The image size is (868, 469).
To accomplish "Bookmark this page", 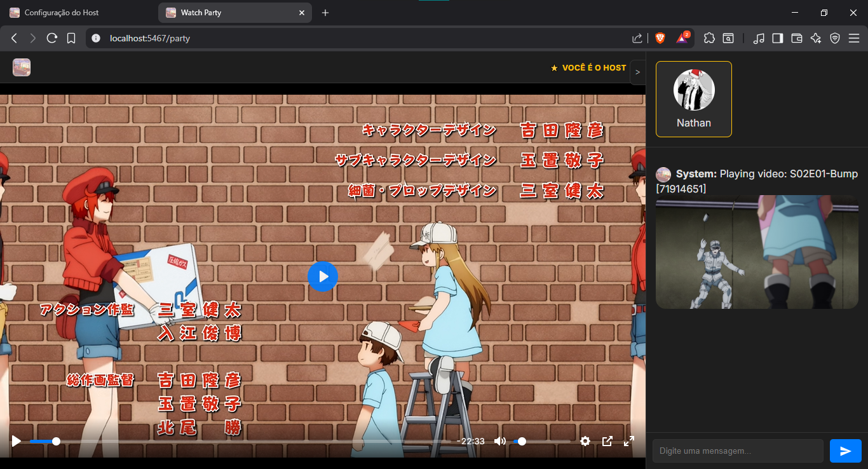I will click(71, 38).
